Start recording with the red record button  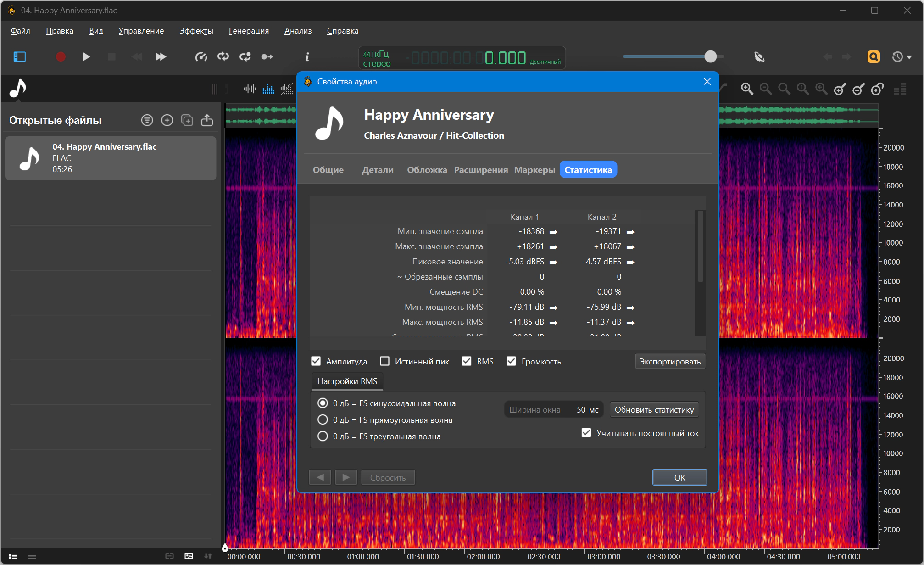61,57
